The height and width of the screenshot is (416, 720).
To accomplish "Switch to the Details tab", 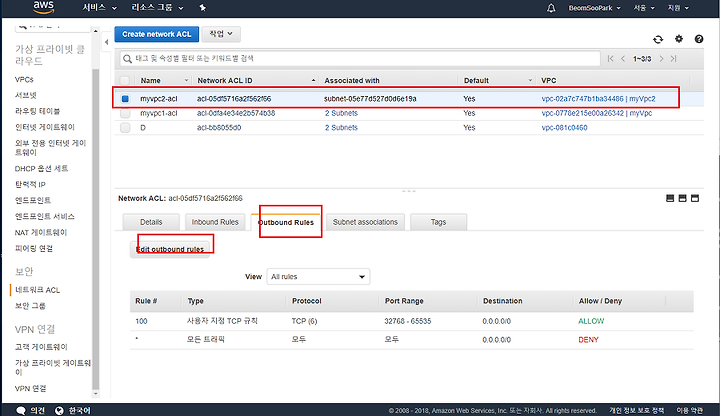I will tap(151, 222).
